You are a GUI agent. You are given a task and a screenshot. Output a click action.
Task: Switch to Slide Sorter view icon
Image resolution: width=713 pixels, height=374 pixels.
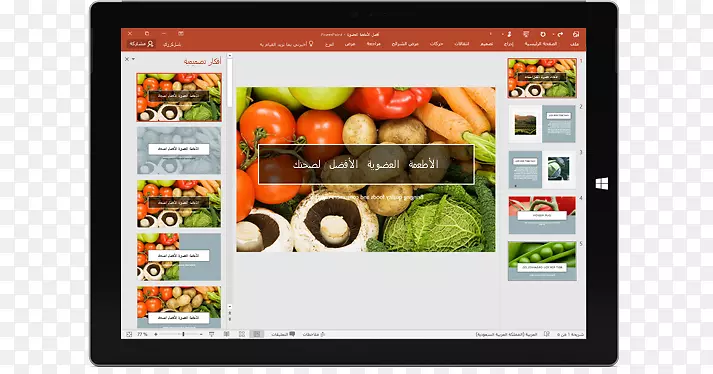click(x=242, y=334)
